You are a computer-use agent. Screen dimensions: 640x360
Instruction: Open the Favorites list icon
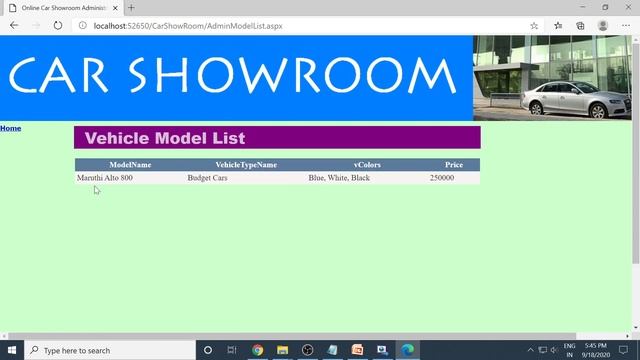558,26
